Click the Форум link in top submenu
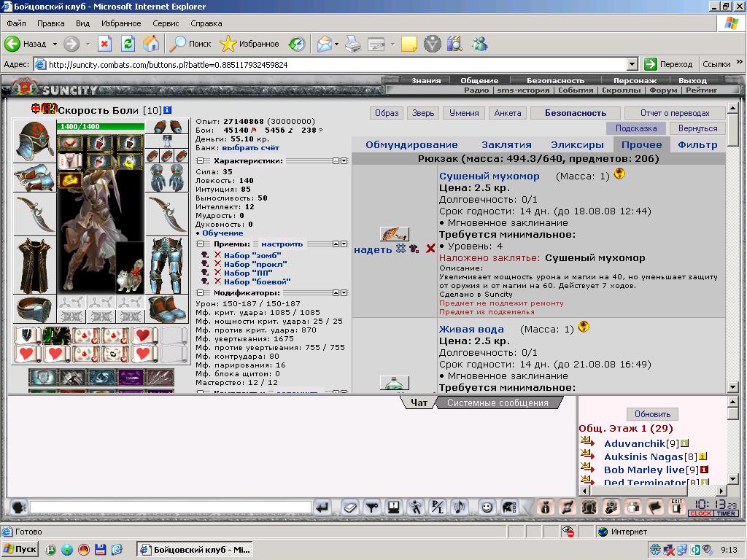The width and height of the screenshot is (747, 560). click(663, 90)
